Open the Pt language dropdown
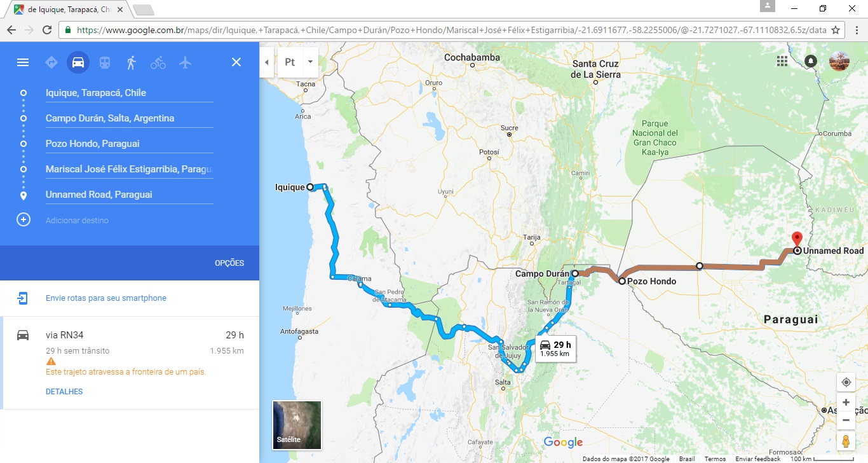Image resolution: width=868 pixels, height=463 pixels. pos(298,62)
